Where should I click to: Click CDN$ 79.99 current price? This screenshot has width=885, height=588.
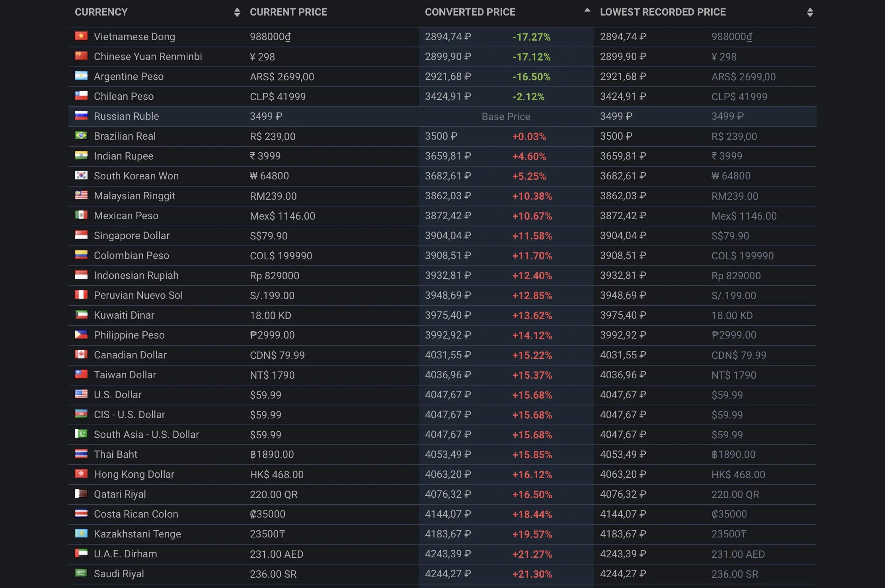click(277, 355)
